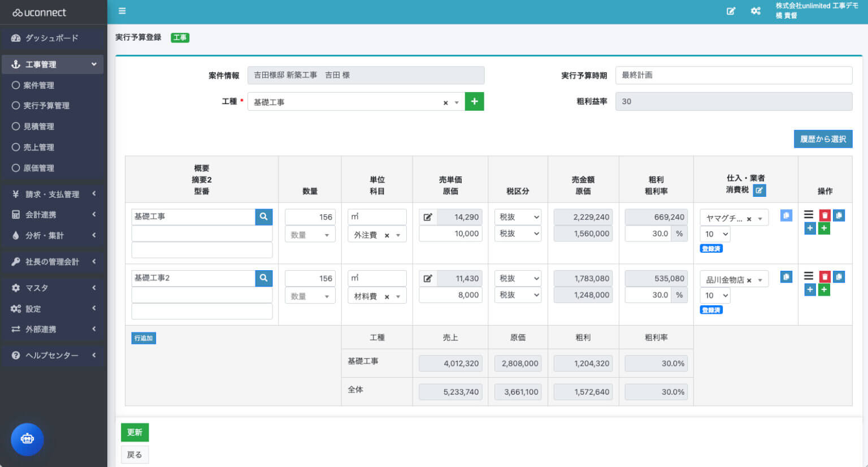Green plus icon in 基礎工事 row
This screenshot has width=868, height=467.
(x=824, y=228)
